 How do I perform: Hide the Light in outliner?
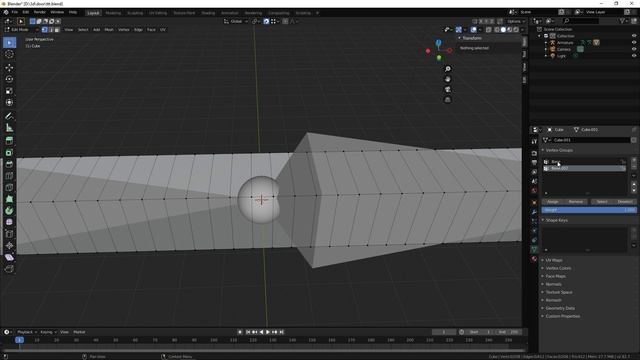(634, 56)
